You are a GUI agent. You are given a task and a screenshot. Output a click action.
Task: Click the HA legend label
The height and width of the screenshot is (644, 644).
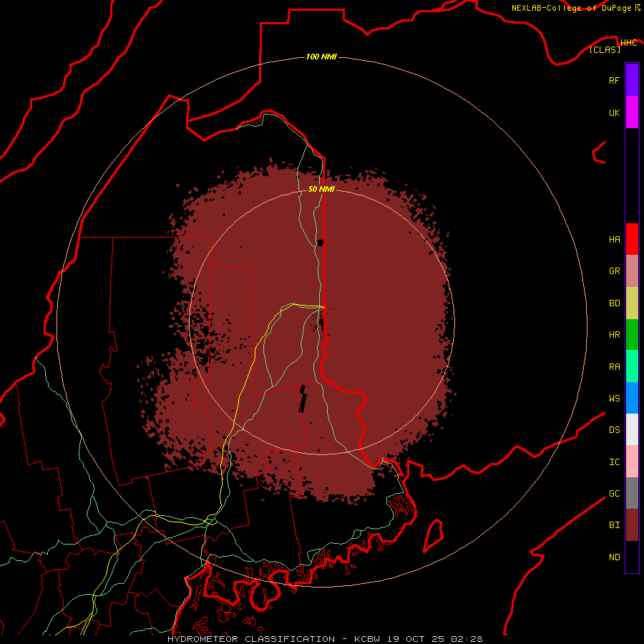(614, 240)
